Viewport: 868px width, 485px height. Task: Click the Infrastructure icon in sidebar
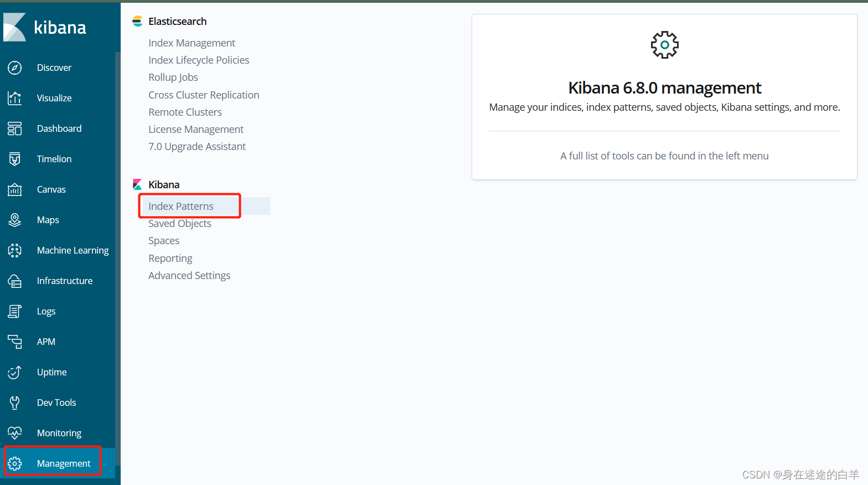point(15,281)
